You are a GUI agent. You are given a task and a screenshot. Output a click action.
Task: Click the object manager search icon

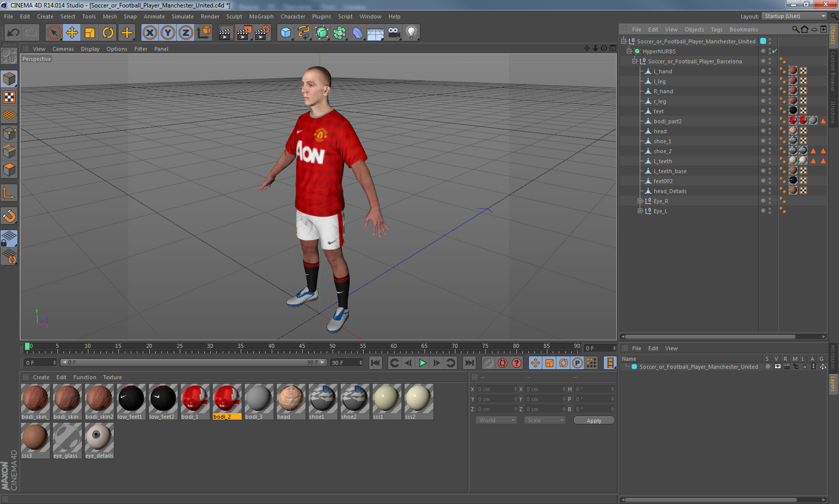795,29
